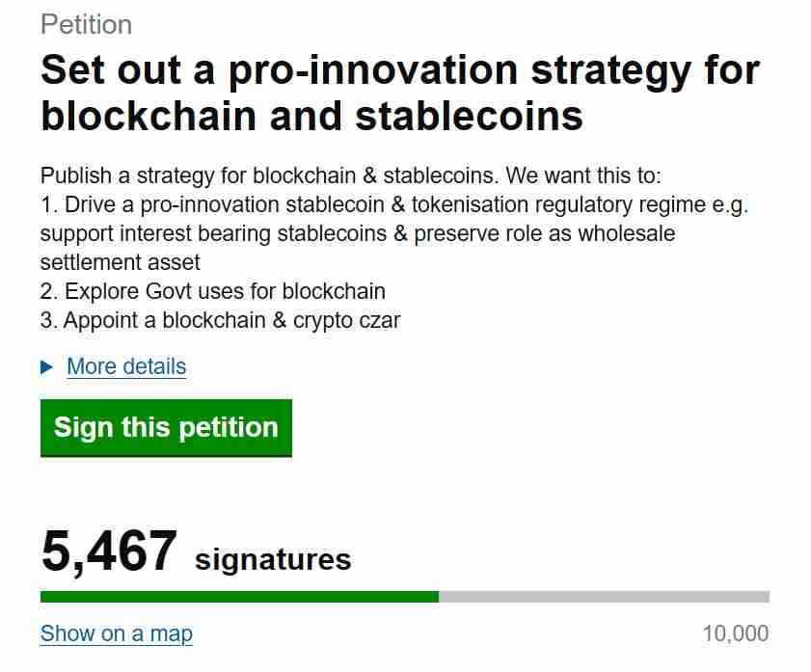Expand the More details disclosure triangle

tap(45, 366)
